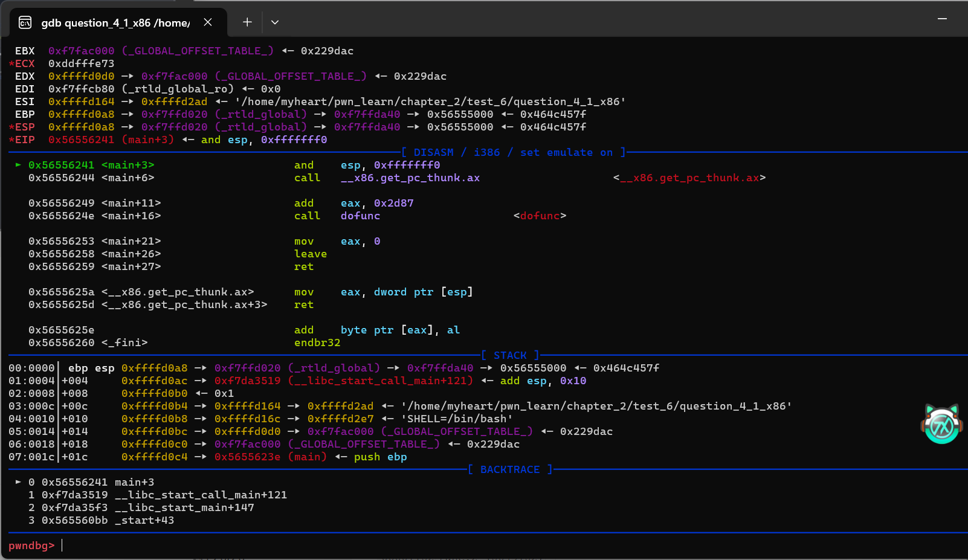Click the EDI label _rtld_global_ro
This screenshot has height=560, width=968.
point(178,89)
